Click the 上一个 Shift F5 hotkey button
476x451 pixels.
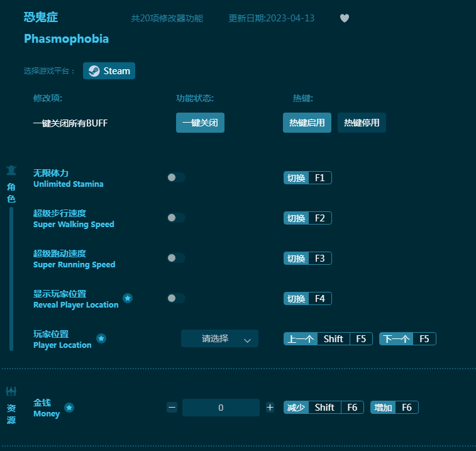[328, 338]
